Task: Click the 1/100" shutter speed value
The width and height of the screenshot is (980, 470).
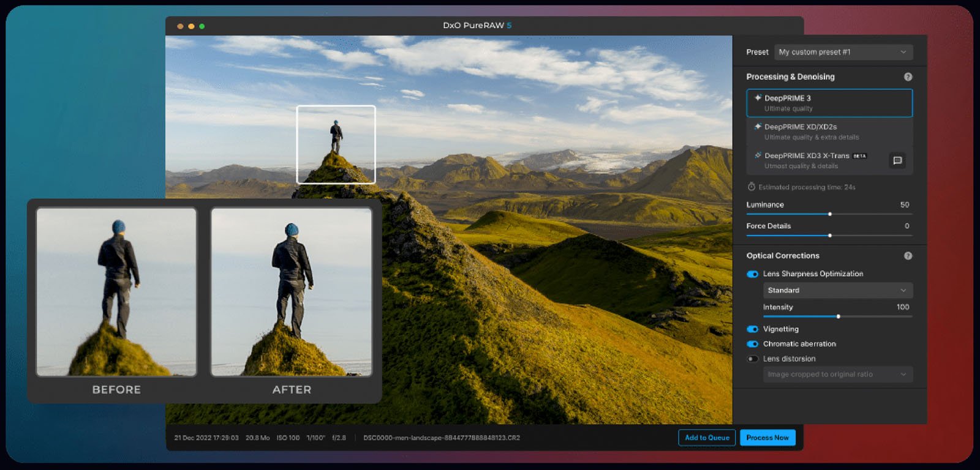Action: pyautogui.click(x=315, y=438)
